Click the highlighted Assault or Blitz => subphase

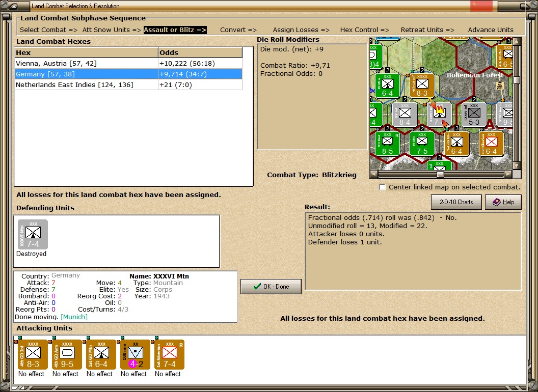click(175, 30)
